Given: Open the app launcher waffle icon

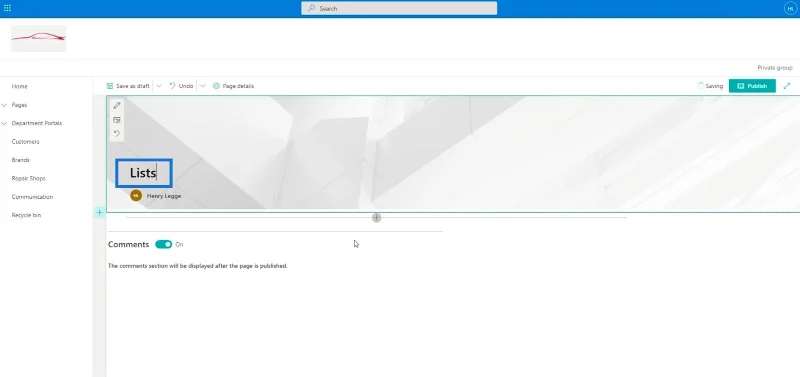Looking at the screenshot, I should [x=7, y=8].
